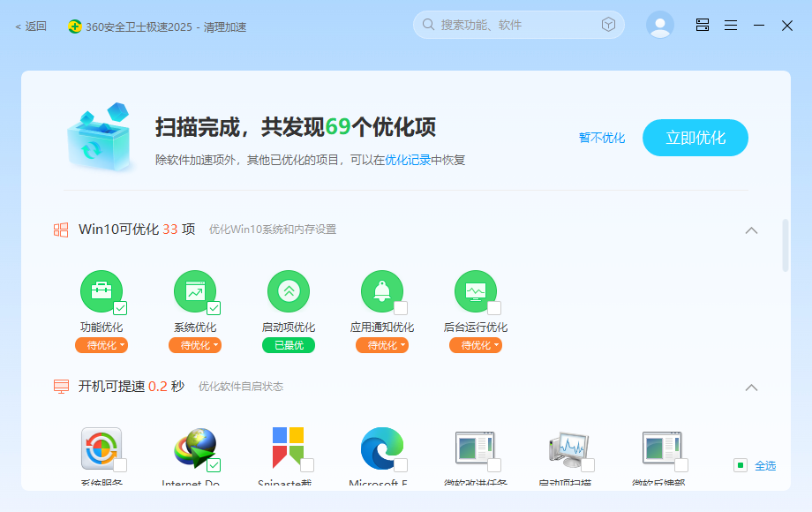Open the 待优化 dropdown under 功能优化

pos(101,345)
